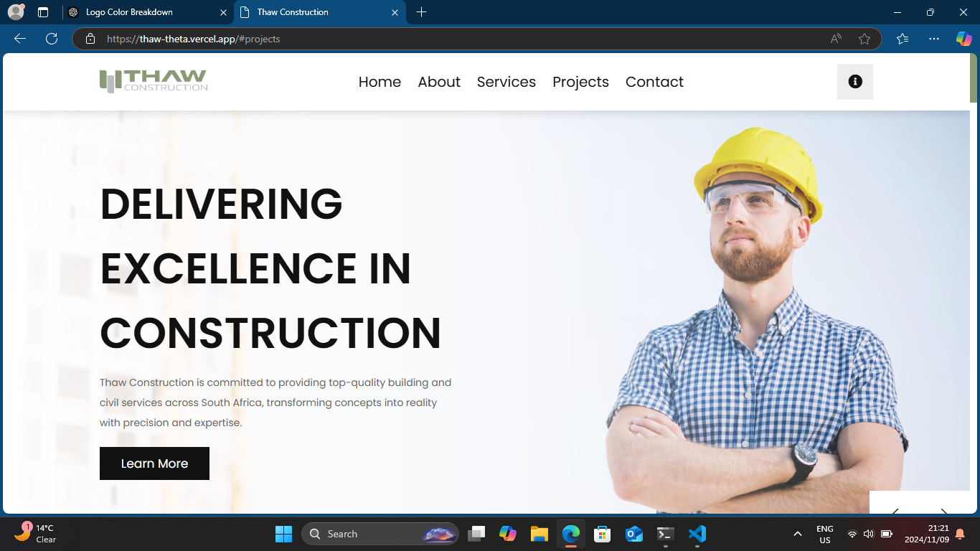
Task: Launch Visual Studio Code from the taskbar
Action: (x=697, y=534)
